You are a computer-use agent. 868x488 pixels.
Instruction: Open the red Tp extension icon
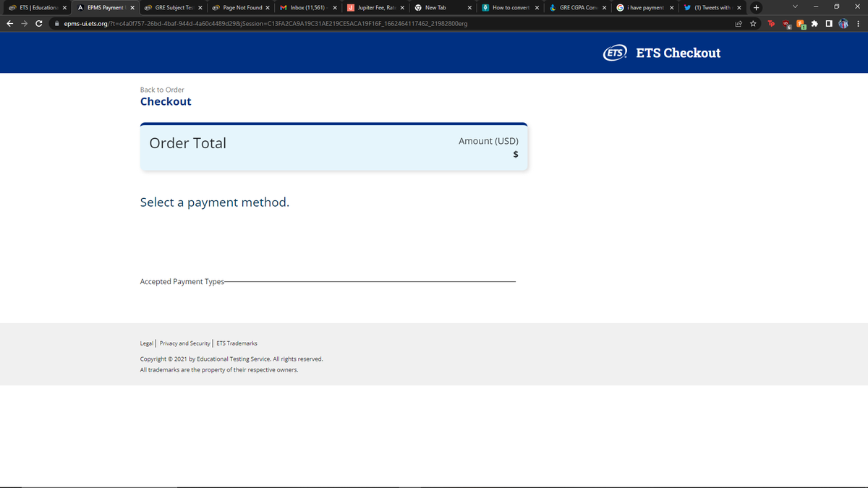pos(772,24)
